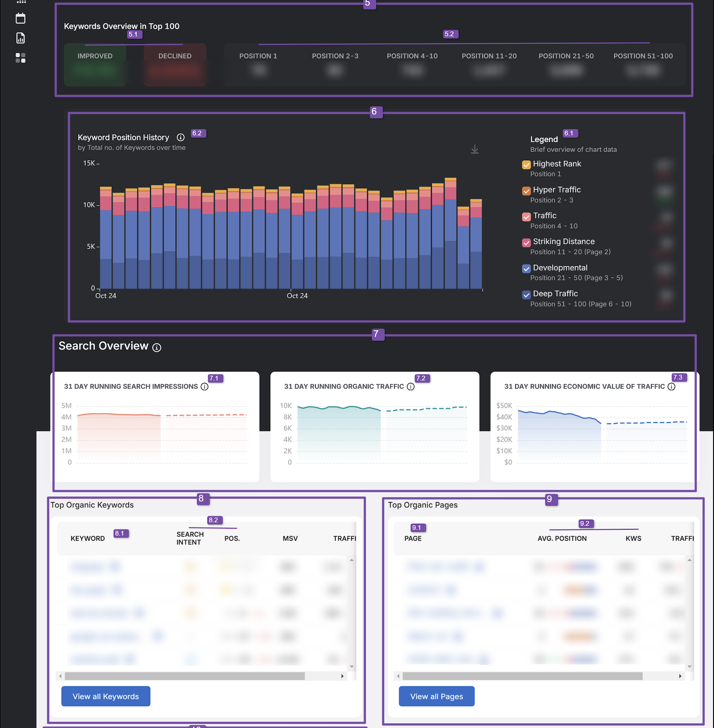Click the Search Overview info icon
Image resolution: width=714 pixels, height=728 pixels.
157,347
